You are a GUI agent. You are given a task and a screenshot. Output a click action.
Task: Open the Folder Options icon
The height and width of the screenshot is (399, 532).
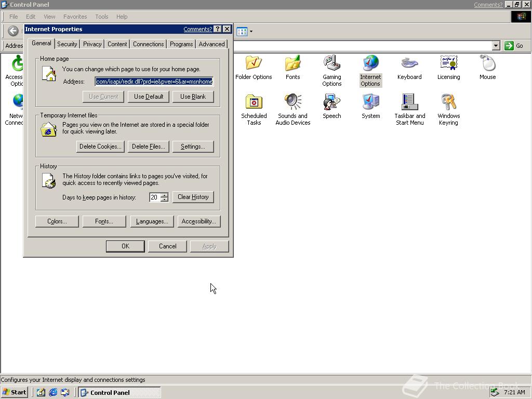click(x=254, y=68)
